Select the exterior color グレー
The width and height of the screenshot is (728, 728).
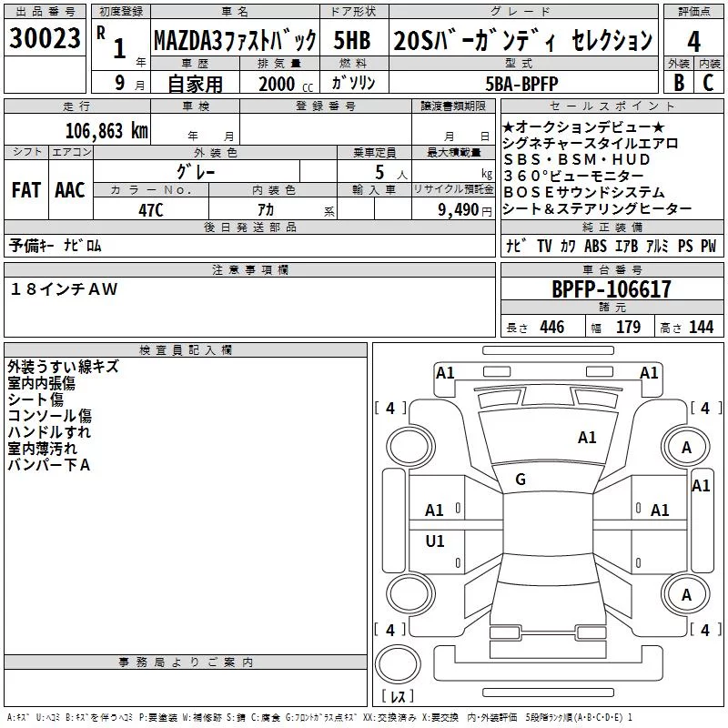[x=196, y=172]
